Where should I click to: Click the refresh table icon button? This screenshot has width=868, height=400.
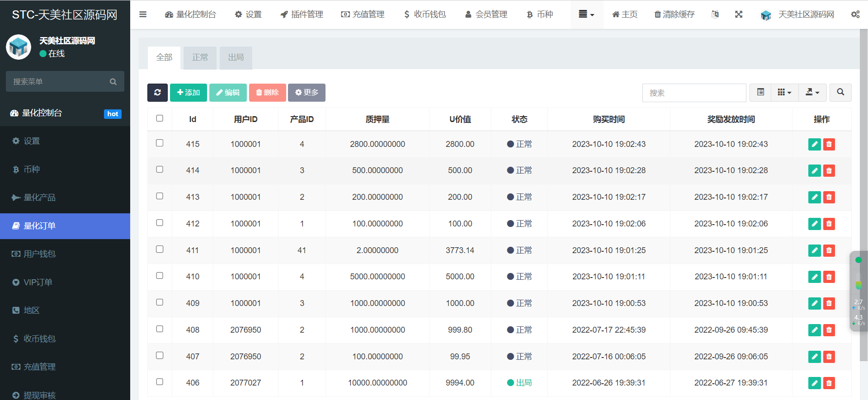coord(157,93)
